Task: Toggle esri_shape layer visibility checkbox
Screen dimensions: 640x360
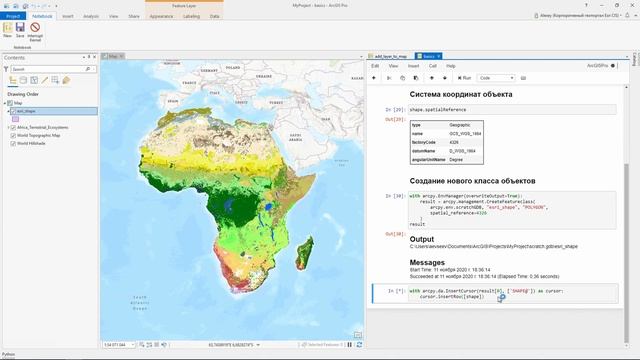Action: [x=13, y=111]
